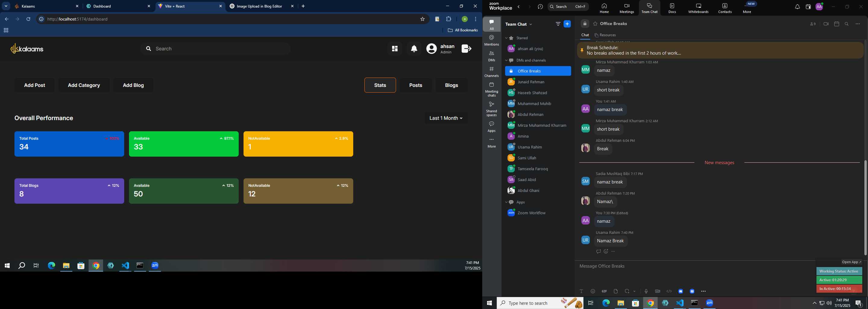868x309 pixels.
Task: Insert a code snippet in message
Action: click(x=669, y=291)
